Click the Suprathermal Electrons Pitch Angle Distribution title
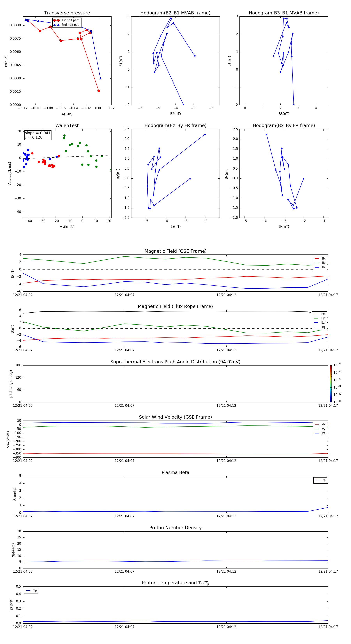Screen dimensions: 351x644 [x=175, y=362]
